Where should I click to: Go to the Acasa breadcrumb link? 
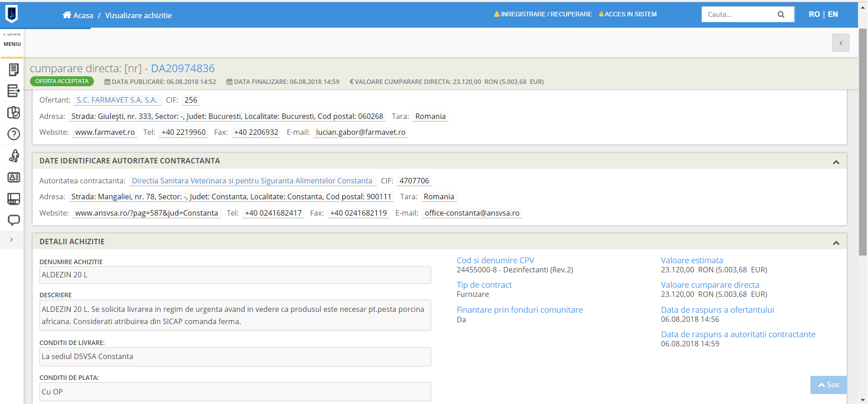tap(83, 15)
